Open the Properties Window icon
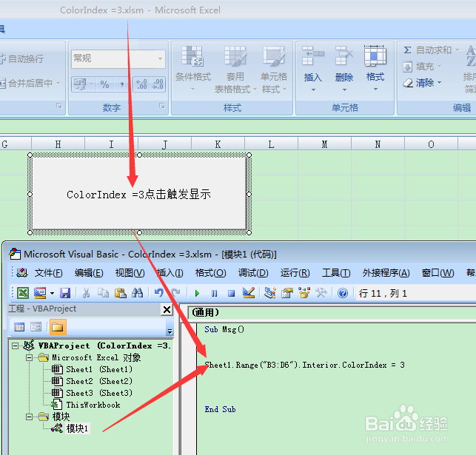The width and height of the screenshot is (476, 455). tap(287, 293)
